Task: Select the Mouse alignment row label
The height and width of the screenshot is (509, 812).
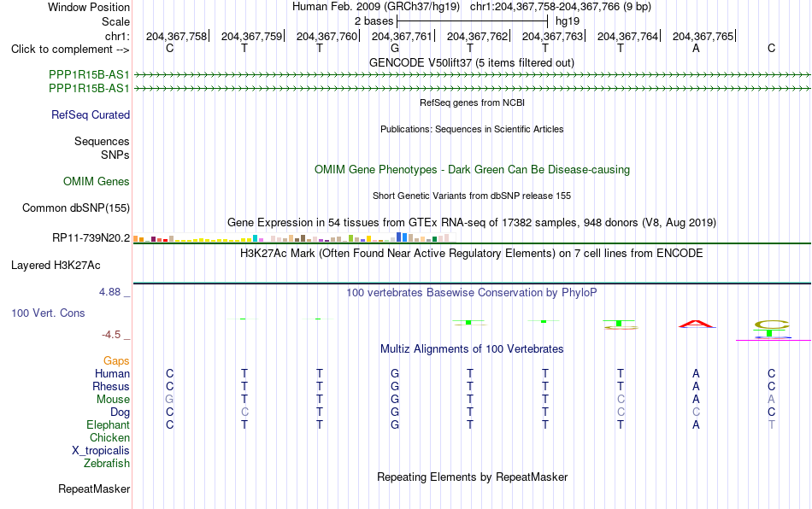Action: [113, 400]
